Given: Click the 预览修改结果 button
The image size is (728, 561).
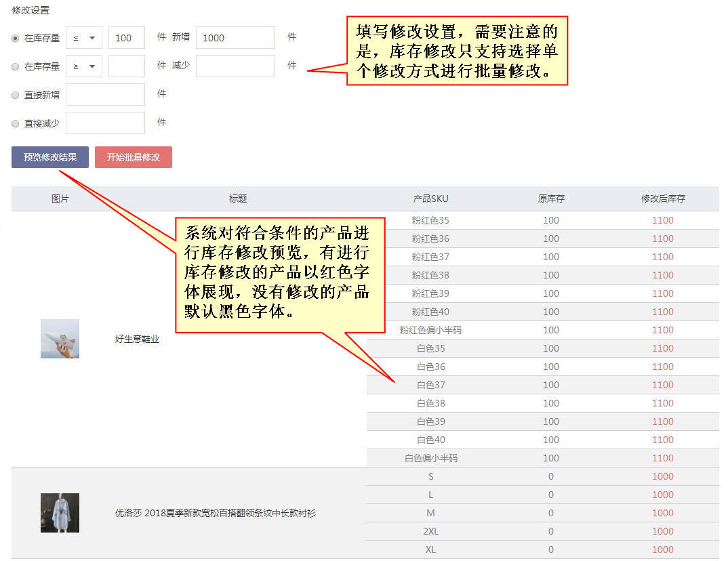Looking at the screenshot, I should 50,157.
